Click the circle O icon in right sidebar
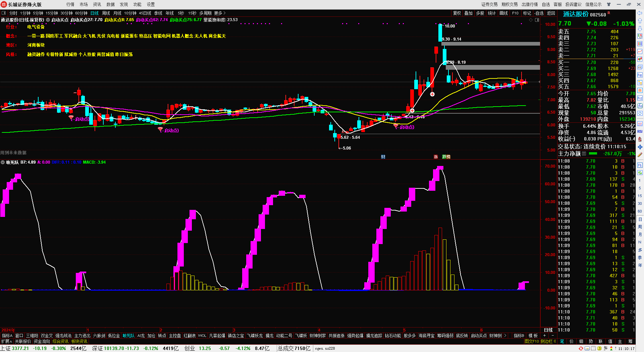This screenshot has width=644, height=352. (640, 114)
